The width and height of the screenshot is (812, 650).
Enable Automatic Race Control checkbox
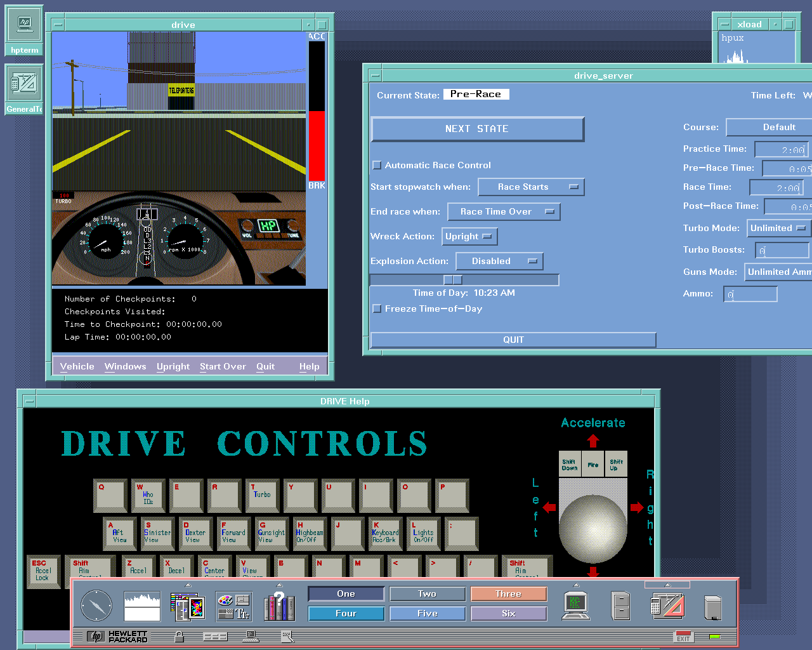click(377, 165)
